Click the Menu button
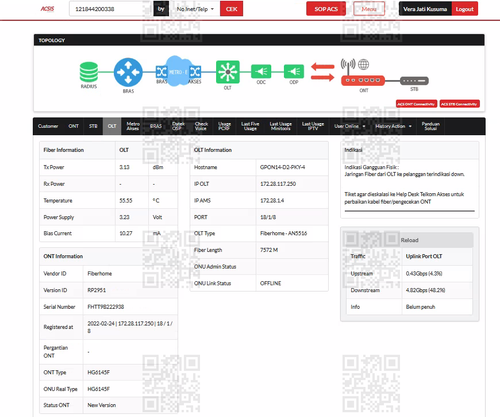Image resolution: width=500 pixels, height=417 pixels. coord(369,9)
